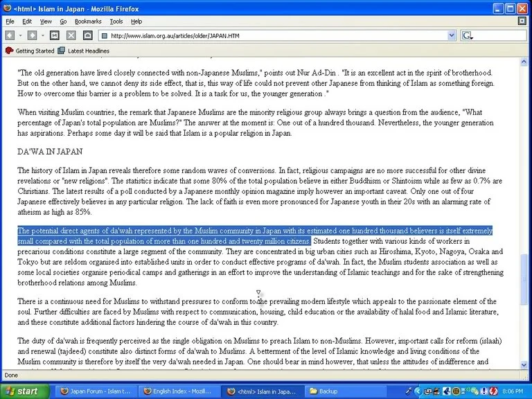Image resolution: width=532 pixels, height=399 pixels.
Task: Go back with the Back arrow button
Action: coord(10,35)
